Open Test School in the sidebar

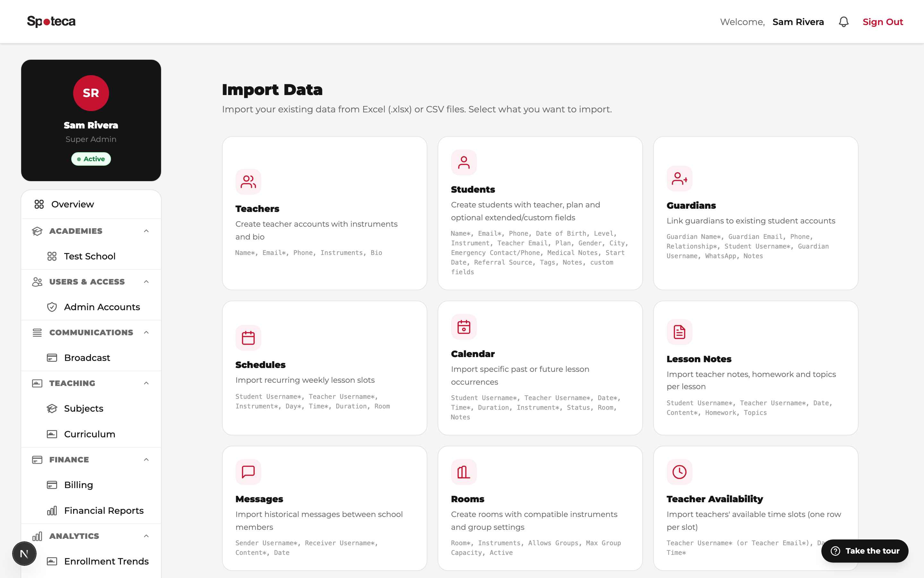91,256
